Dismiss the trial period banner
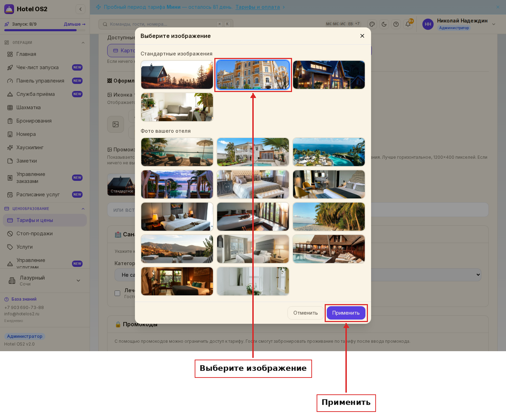This screenshot has width=506, height=420. (x=498, y=7)
